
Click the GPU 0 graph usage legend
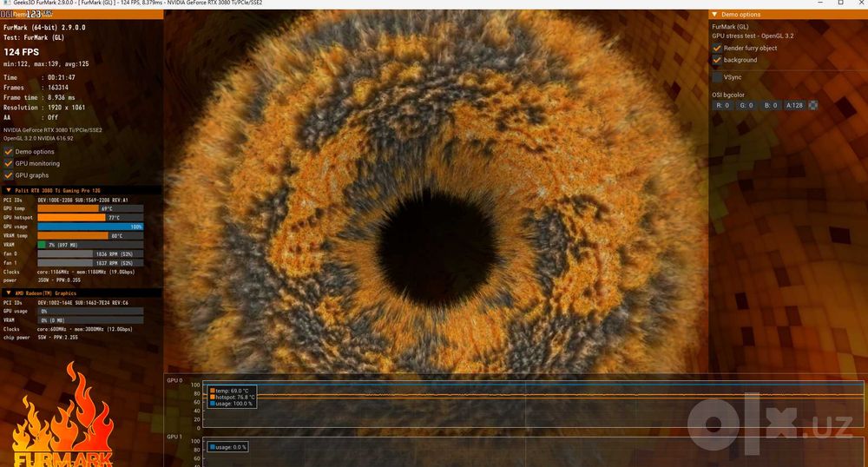click(231, 404)
